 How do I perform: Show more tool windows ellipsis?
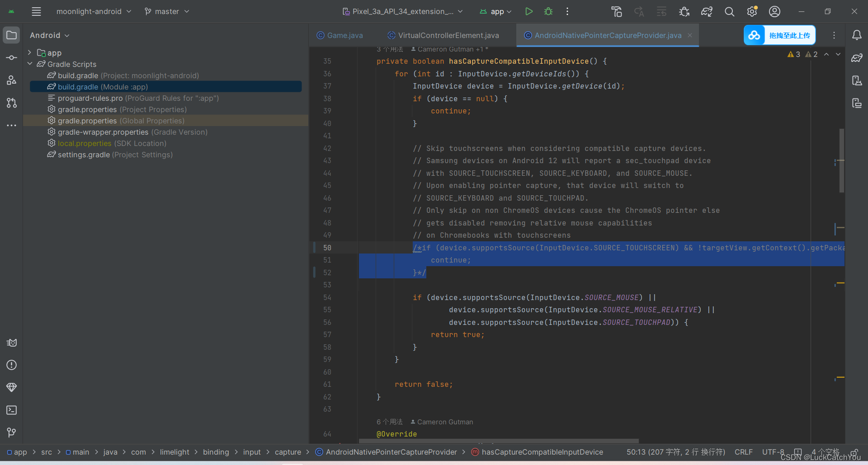[12, 125]
